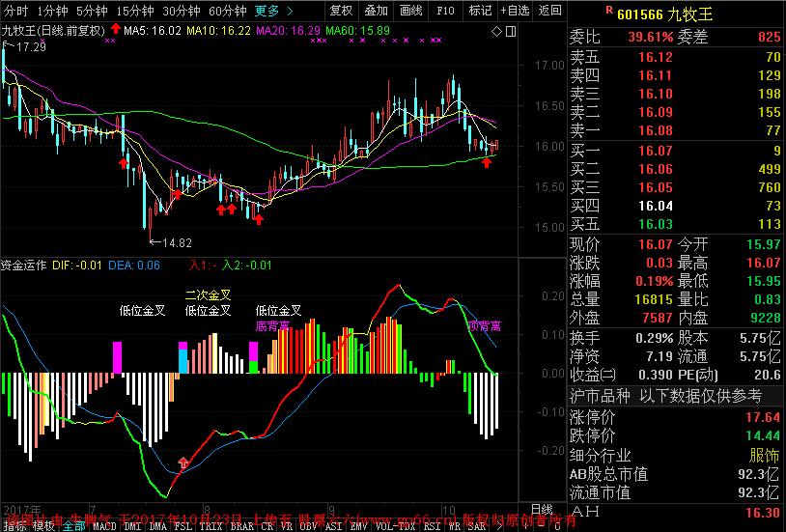The image size is (786, 532).
Task: Switch to the OBV indicator
Action: tap(309, 526)
